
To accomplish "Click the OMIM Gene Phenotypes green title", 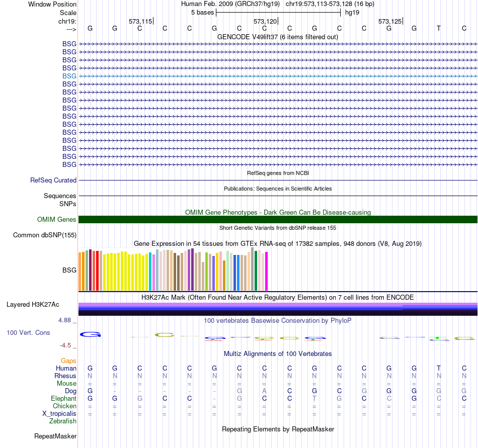I will coord(278,212).
